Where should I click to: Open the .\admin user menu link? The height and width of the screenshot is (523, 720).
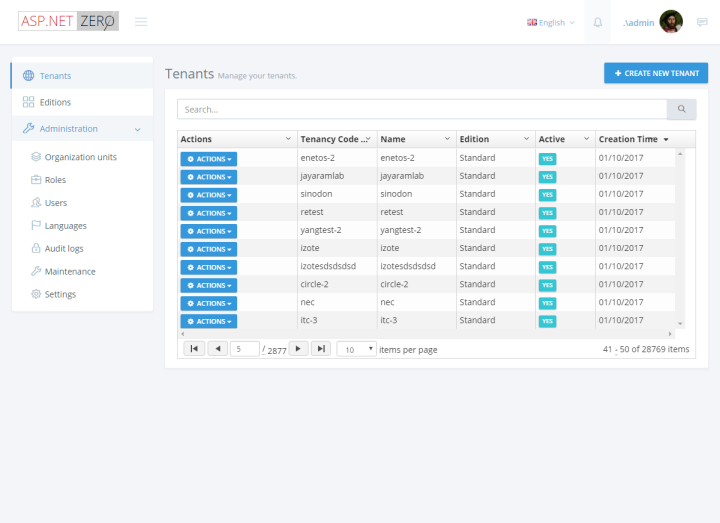click(638, 22)
